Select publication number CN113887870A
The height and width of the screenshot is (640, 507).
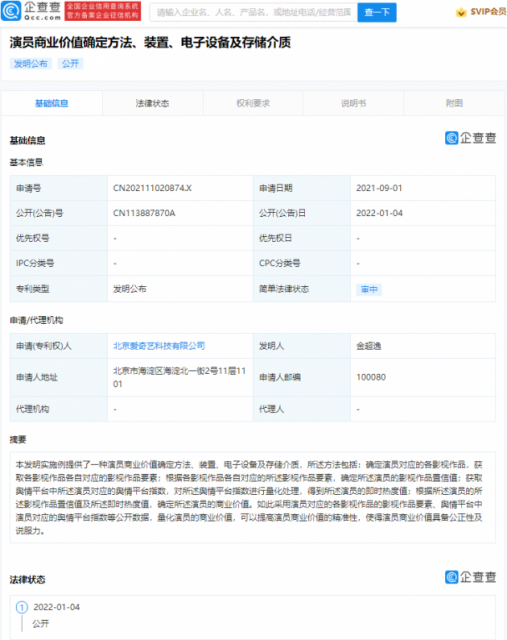point(144,213)
